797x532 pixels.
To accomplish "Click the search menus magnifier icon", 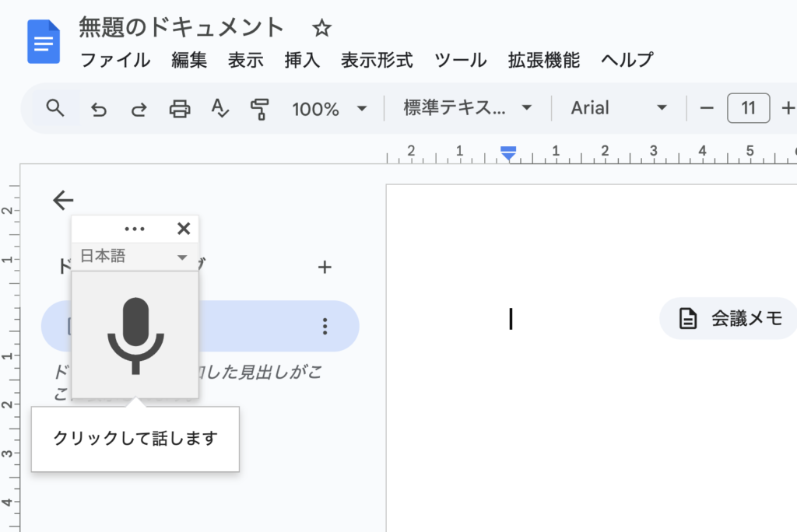I will click(x=54, y=108).
